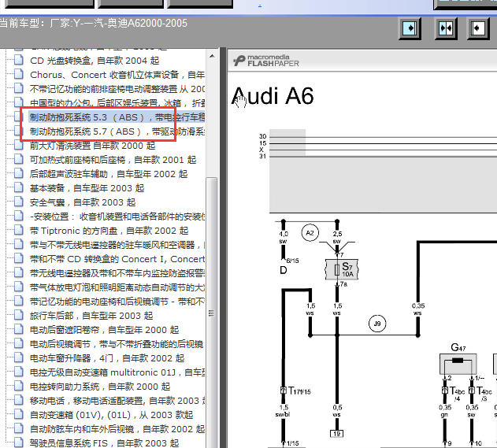
Task: Click the center split-panes button
Action: click(445, 28)
